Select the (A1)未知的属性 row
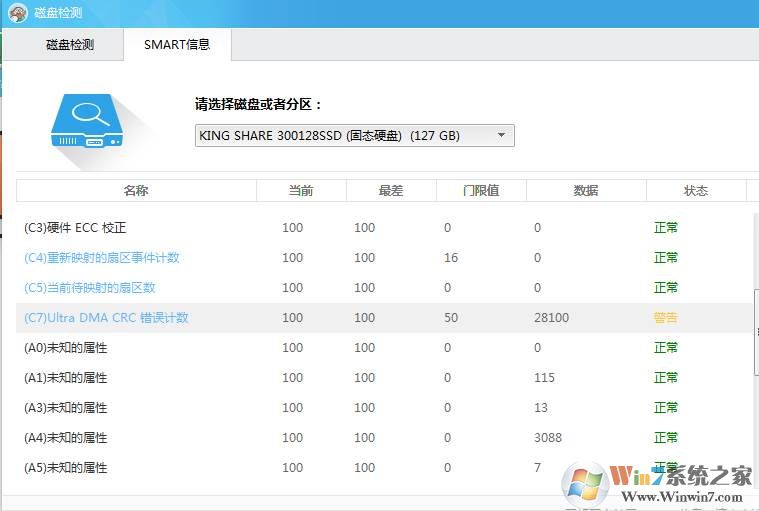 pyautogui.click(x=65, y=378)
